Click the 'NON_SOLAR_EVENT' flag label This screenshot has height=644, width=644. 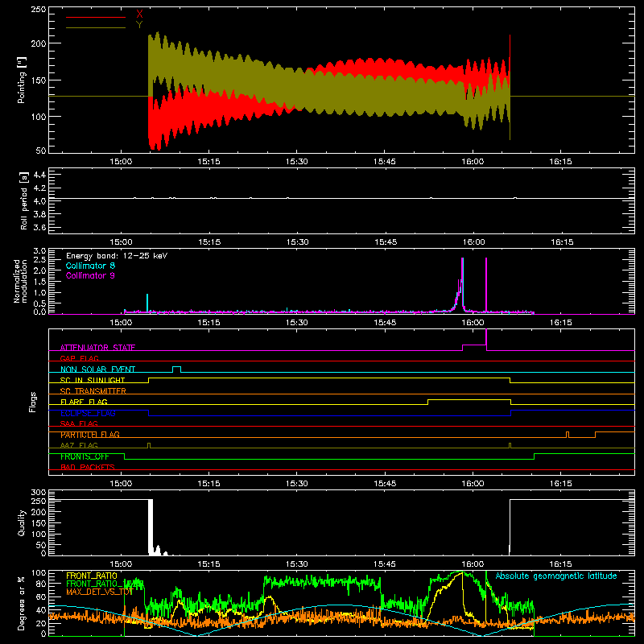click(x=97, y=369)
